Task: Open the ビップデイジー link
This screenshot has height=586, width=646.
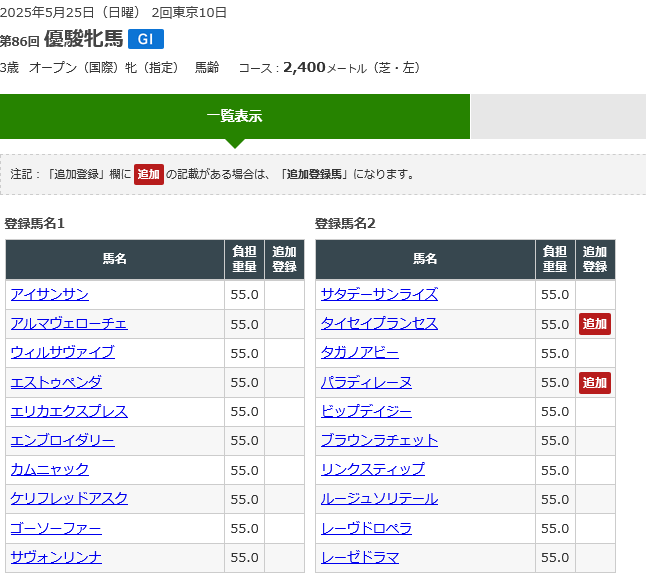Action: (x=366, y=411)
